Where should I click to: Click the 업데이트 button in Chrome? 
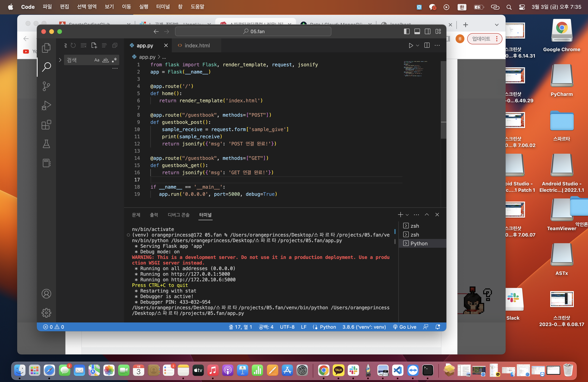[x=484, y=39]
